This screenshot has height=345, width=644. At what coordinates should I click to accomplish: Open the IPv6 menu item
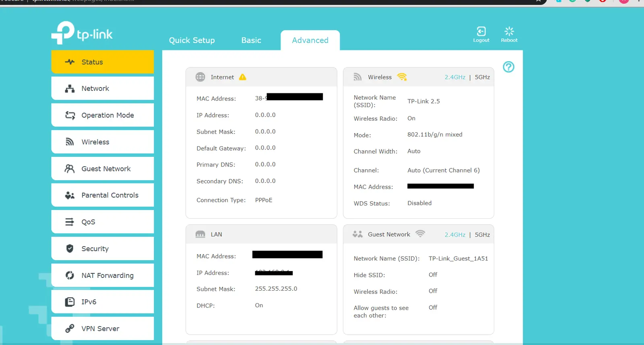click(103, 302)
